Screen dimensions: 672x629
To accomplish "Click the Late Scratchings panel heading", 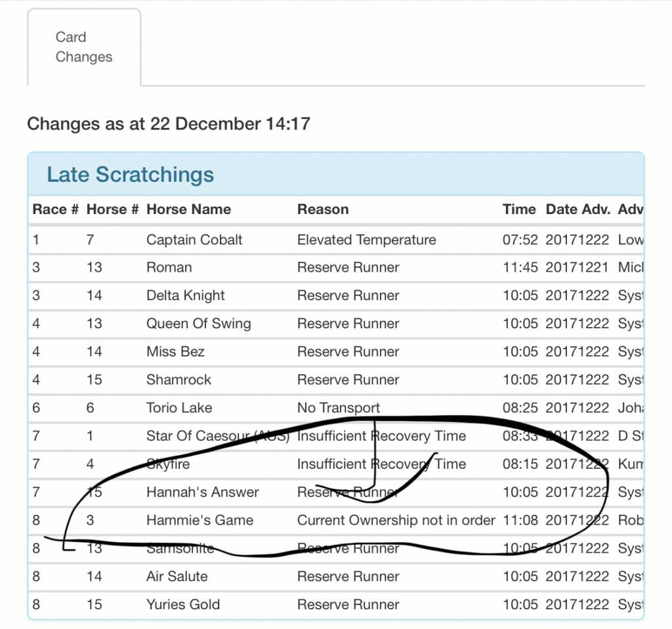I will pyautogui.click(x=130, y=175).
